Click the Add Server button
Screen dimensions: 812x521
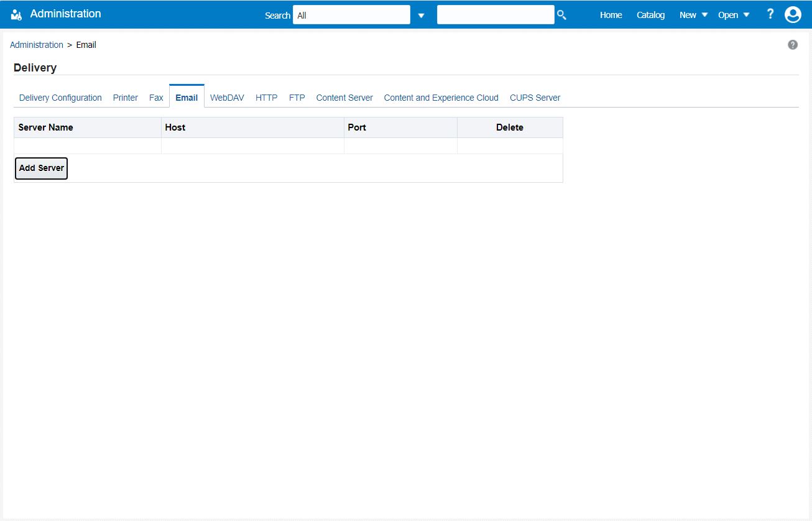pos(41,168)
